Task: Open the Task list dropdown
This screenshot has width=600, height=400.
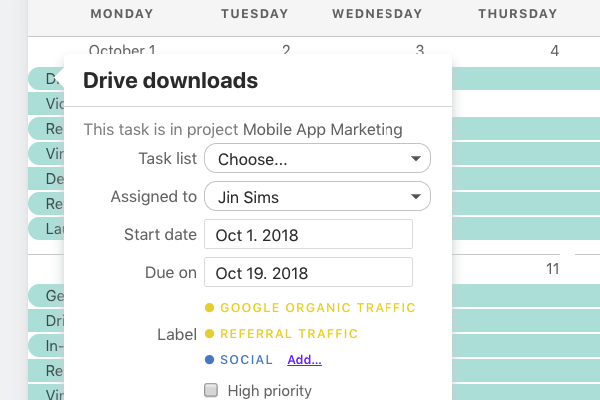Action: click(x=317, y=158)
